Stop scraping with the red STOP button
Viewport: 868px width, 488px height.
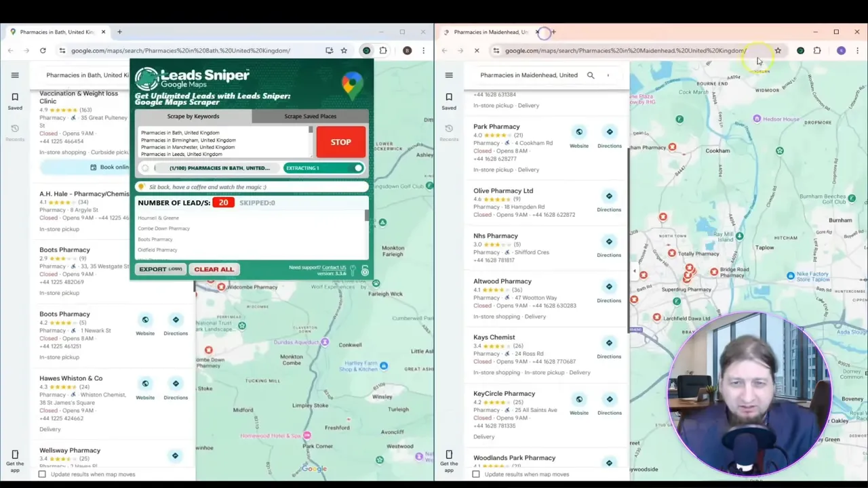[x=340, y=142]
